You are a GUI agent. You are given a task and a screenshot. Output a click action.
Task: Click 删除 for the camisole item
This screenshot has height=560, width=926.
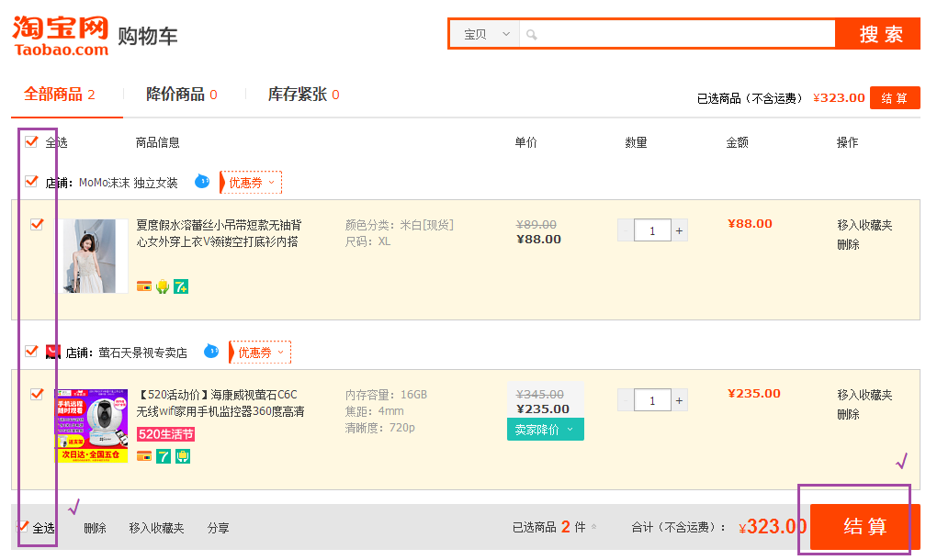point(848,244)
